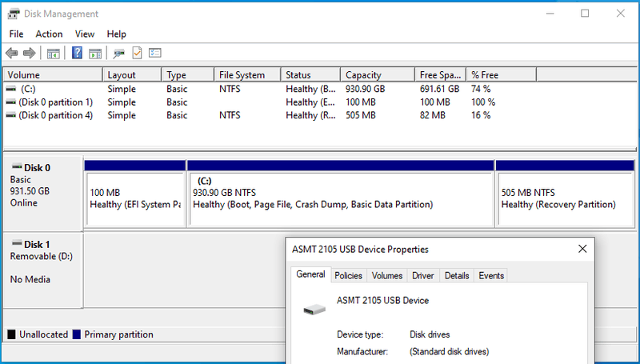Switch to the Events tab
The width and height of the screenshot is (640, 364).
491,275
